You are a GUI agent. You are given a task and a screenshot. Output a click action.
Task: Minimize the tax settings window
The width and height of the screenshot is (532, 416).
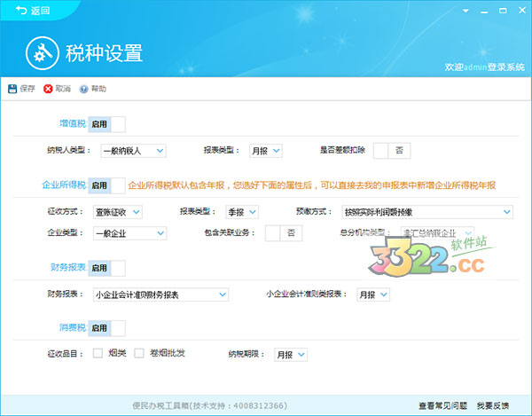pos(484,12)
